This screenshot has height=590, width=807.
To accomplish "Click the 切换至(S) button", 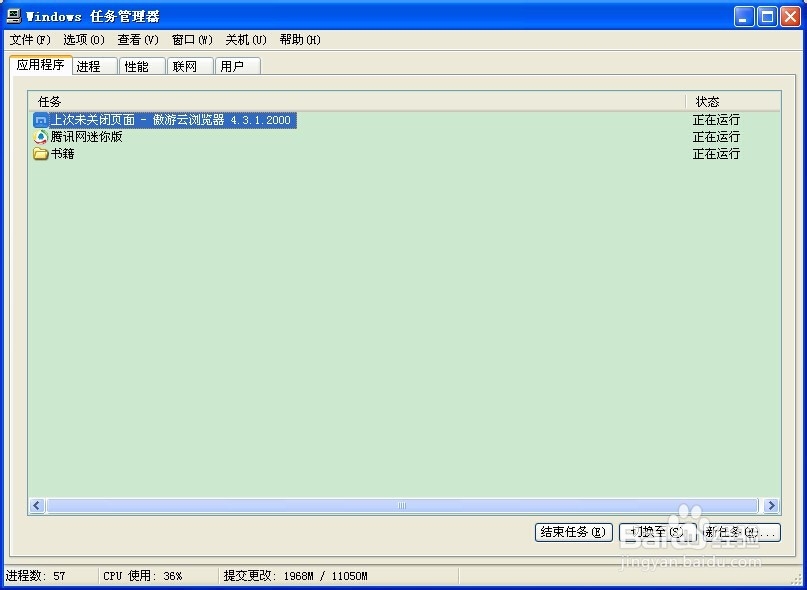I will (658, 532).
